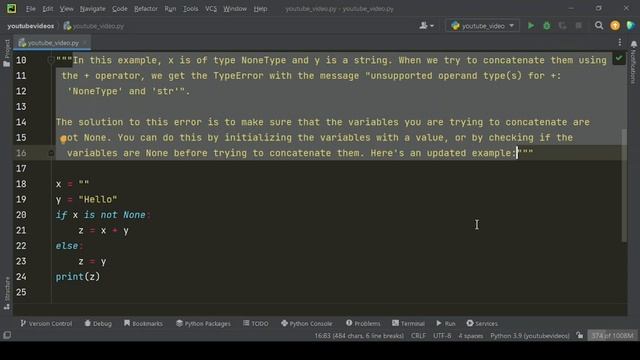Click the PyCharm logo icon
This screenshot has height=360, width=640.
(x=11, y=8)
